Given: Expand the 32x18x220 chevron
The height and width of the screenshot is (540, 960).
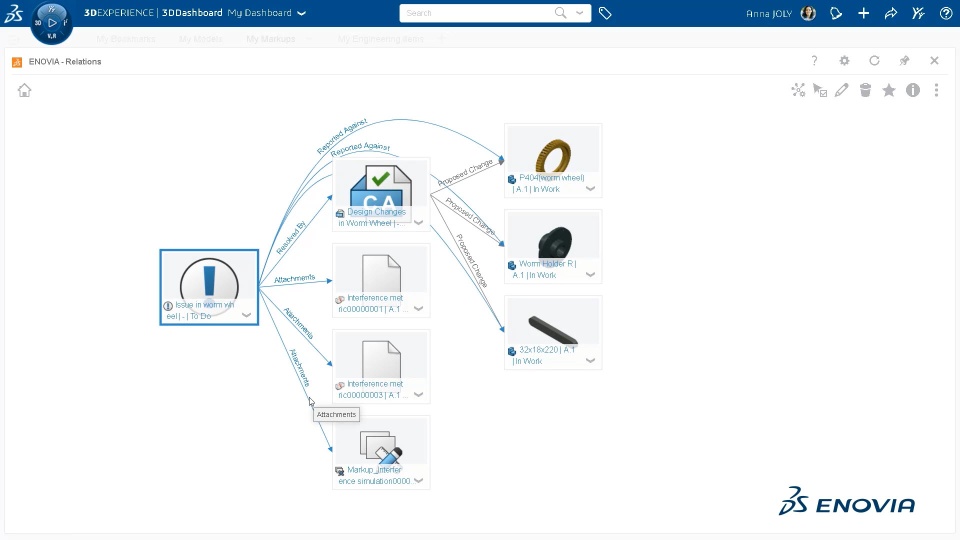Looking at the screenshot, I should point(590,361).
